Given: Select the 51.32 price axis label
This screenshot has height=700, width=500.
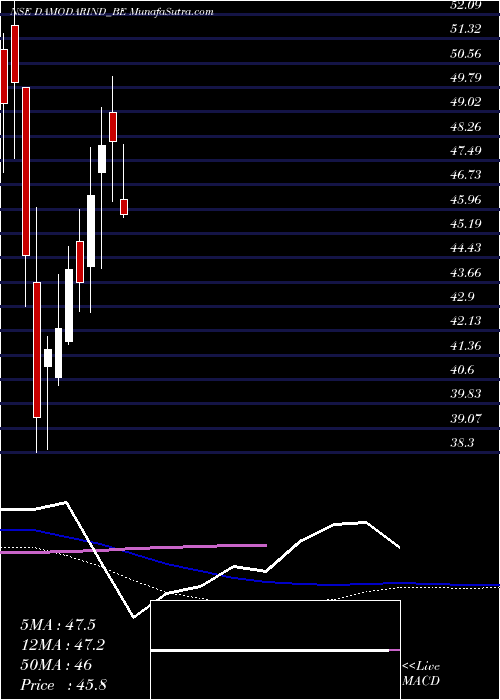Looking at the screenshot, I should 465,29.
